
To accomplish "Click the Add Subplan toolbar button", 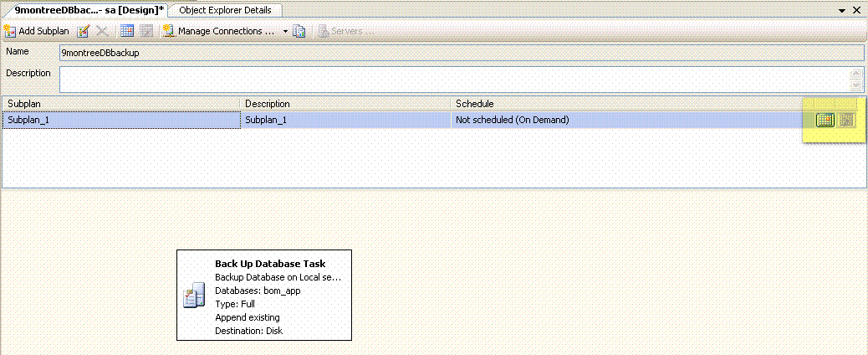I will click(x=37, y=32).
